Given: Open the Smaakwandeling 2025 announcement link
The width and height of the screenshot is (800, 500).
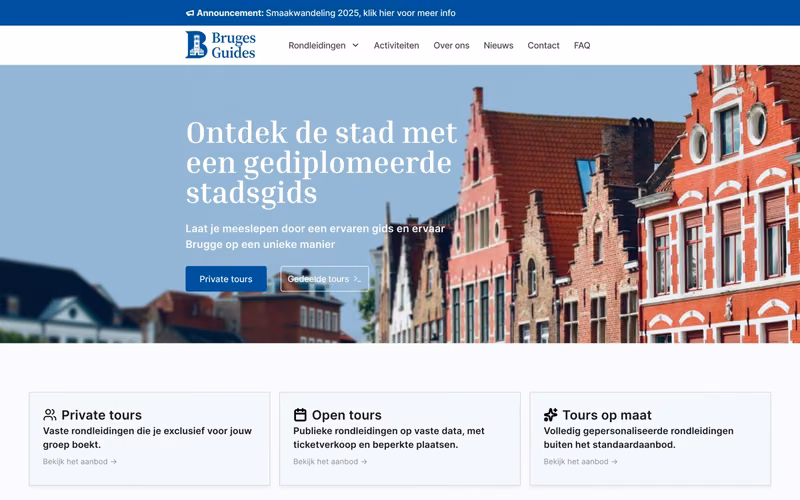Looking at the screenshot, I should coord(360,13).
